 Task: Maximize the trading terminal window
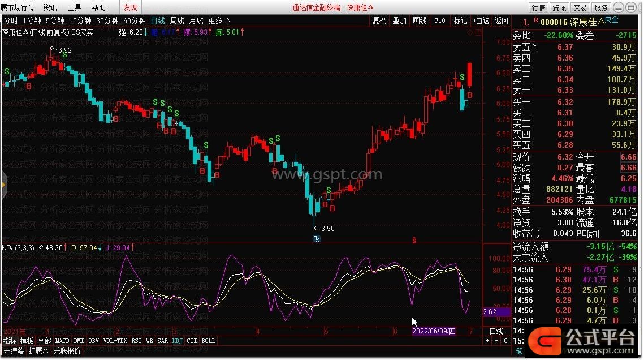631,7
